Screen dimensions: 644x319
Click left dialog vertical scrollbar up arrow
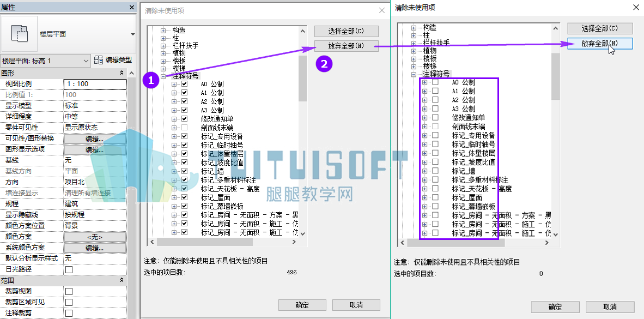[x=303, y=31]
